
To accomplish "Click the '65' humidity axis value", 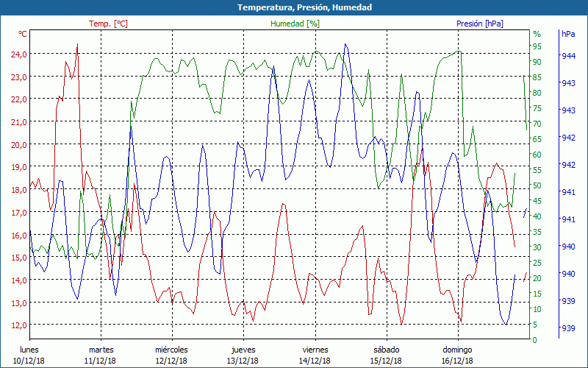I will 537,139.
